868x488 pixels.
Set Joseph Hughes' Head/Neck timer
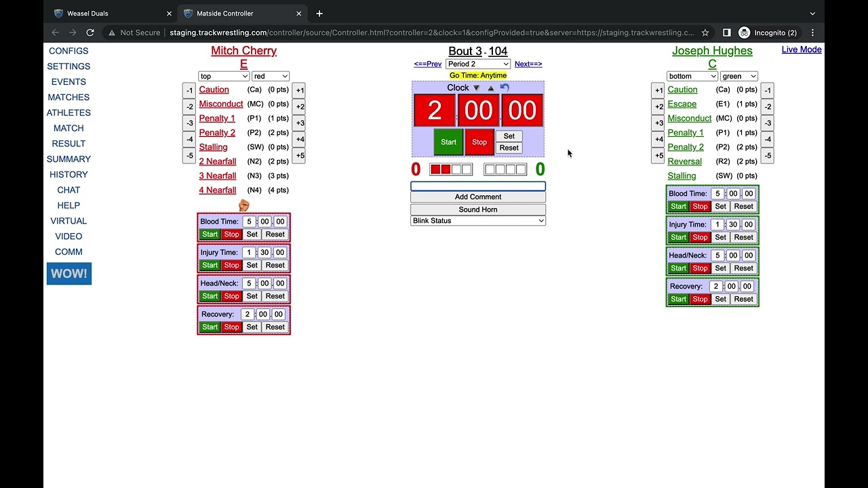[x=721, y=268]
